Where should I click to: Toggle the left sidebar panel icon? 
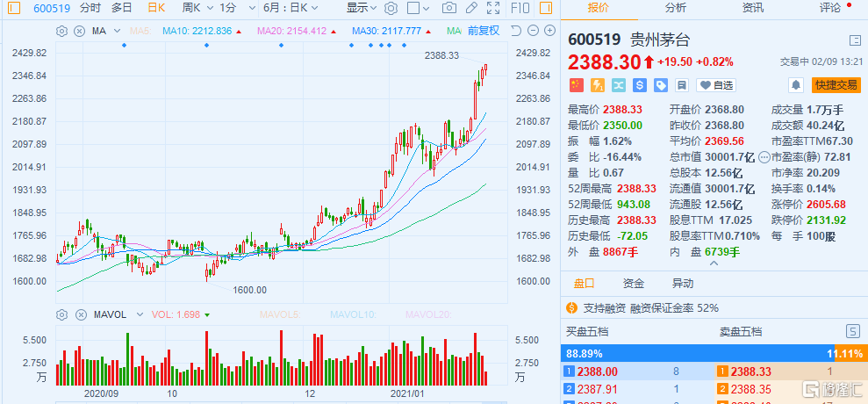14,8
